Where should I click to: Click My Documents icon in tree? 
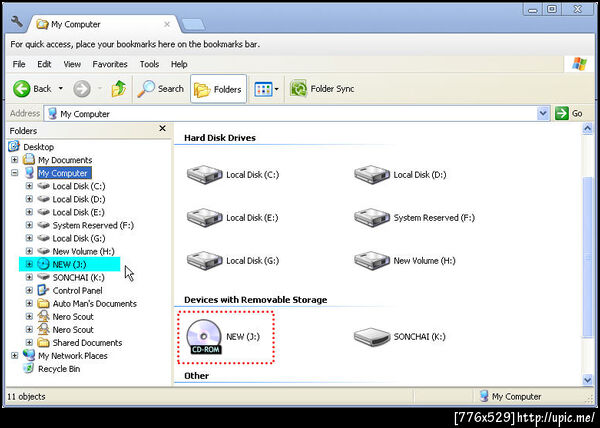pyautogui.click(x=29, y=159)
